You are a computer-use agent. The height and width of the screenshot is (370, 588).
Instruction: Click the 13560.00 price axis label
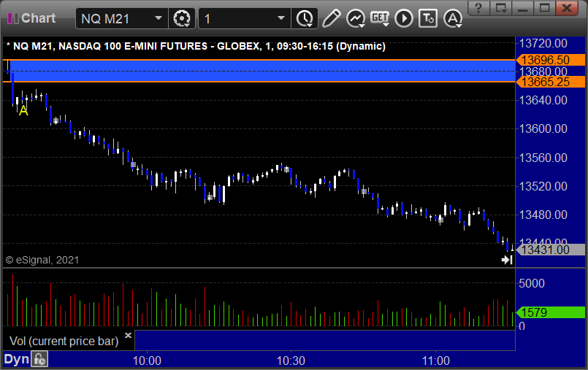[x=543, y=158]
